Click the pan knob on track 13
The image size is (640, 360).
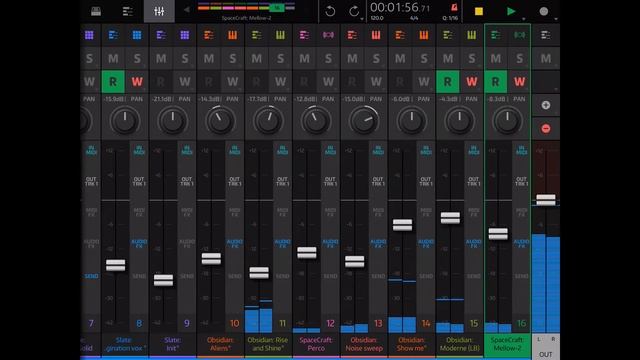click(363, 120)
